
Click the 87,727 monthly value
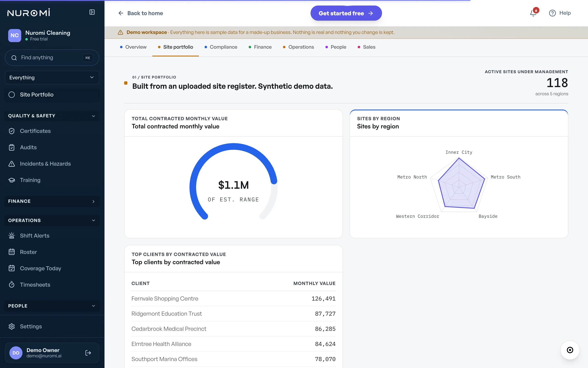tap(325, 314)
